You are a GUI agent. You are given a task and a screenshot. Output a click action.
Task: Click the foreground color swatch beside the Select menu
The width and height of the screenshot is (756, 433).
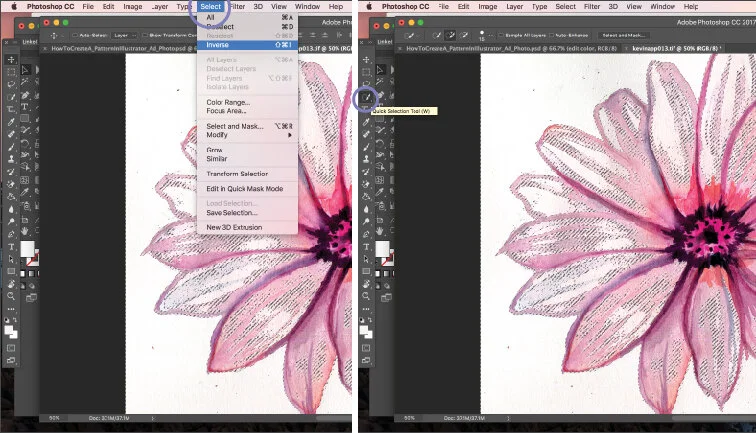click(27, 249)
